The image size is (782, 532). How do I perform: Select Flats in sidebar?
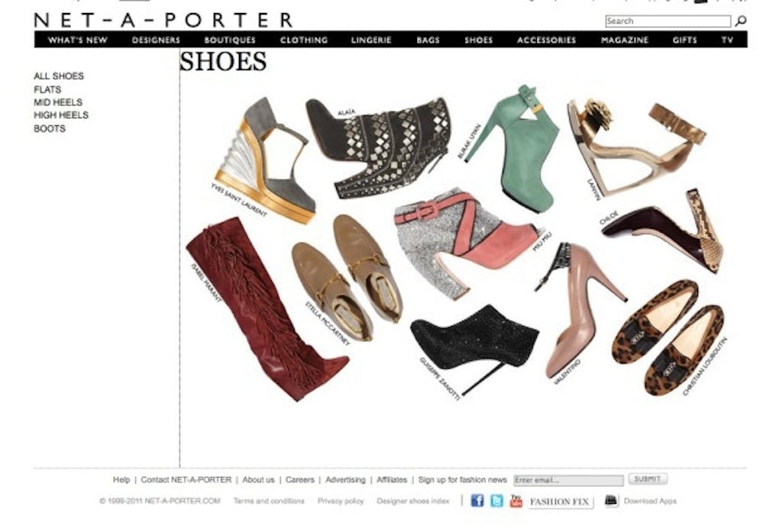coord(47,89)
